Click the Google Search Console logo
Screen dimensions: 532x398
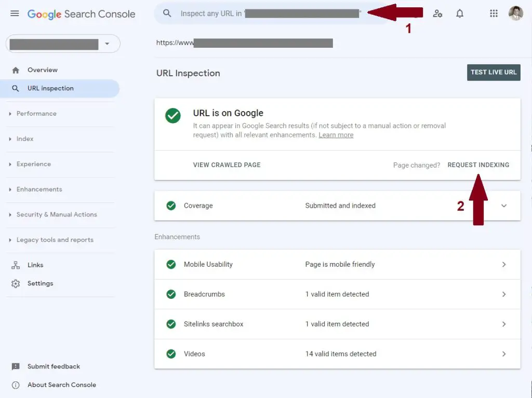point(81,14)
